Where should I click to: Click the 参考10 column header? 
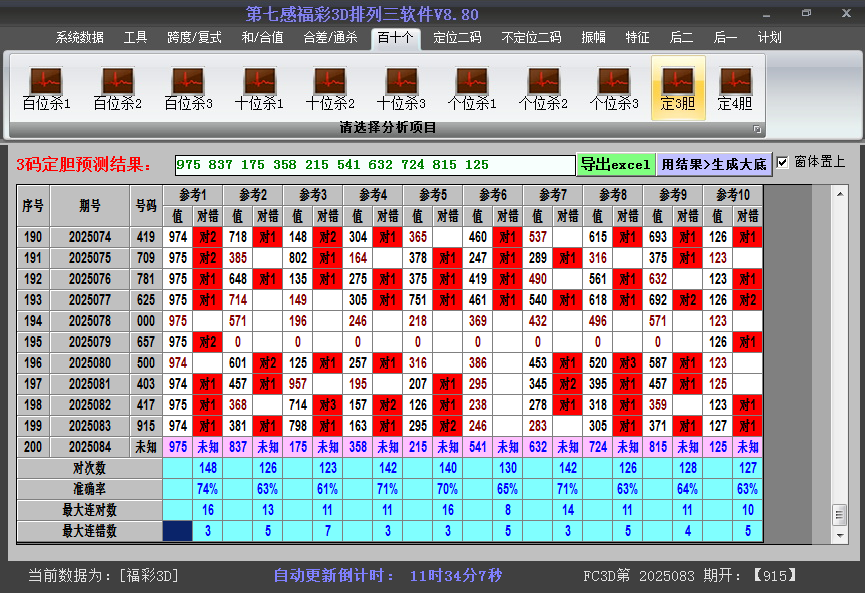[733, 195]
